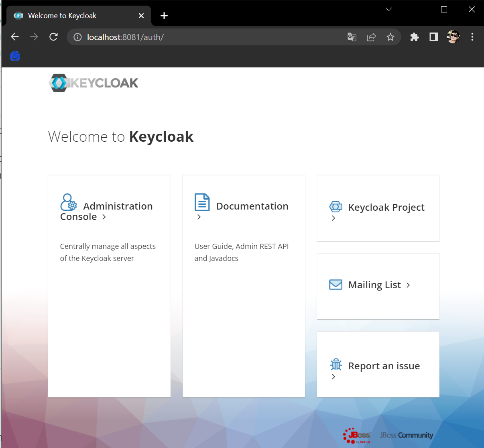
Task: Click the browser profile avatar picture
Action: (x=453, y=37)
